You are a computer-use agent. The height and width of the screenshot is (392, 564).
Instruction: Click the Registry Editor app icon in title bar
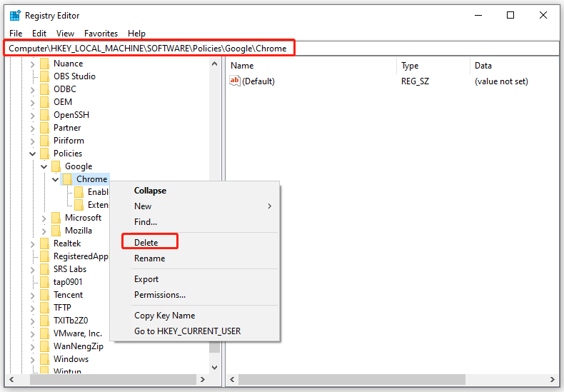[15, 16]
